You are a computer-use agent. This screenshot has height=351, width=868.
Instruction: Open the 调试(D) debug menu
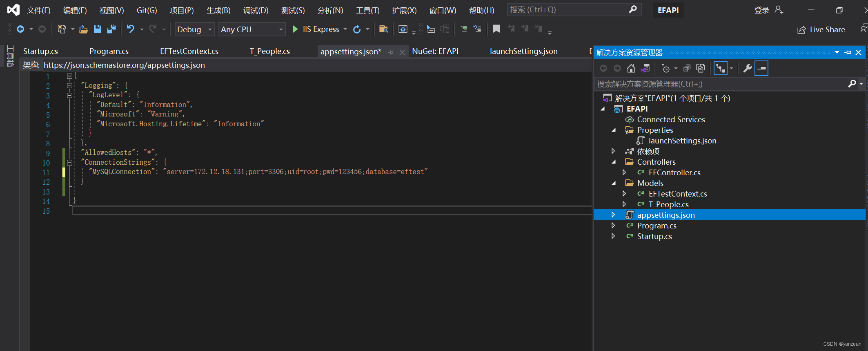(256, 10)
